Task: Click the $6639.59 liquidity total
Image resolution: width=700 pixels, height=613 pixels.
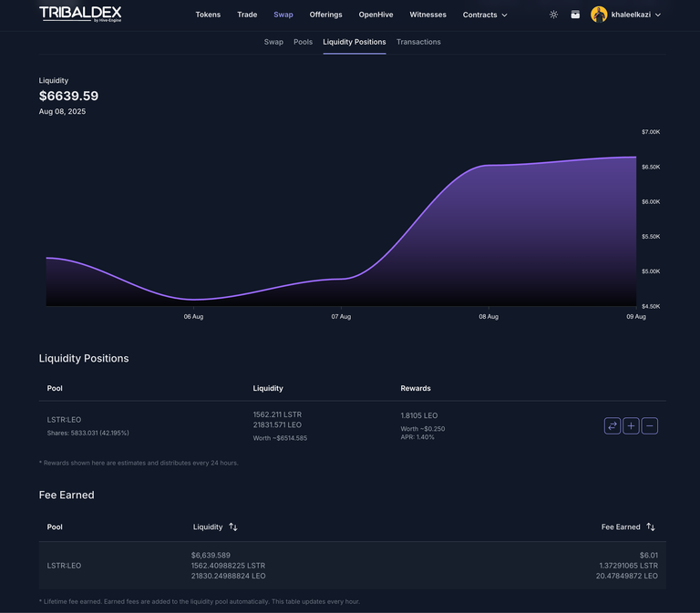Action: coord(68,96)
